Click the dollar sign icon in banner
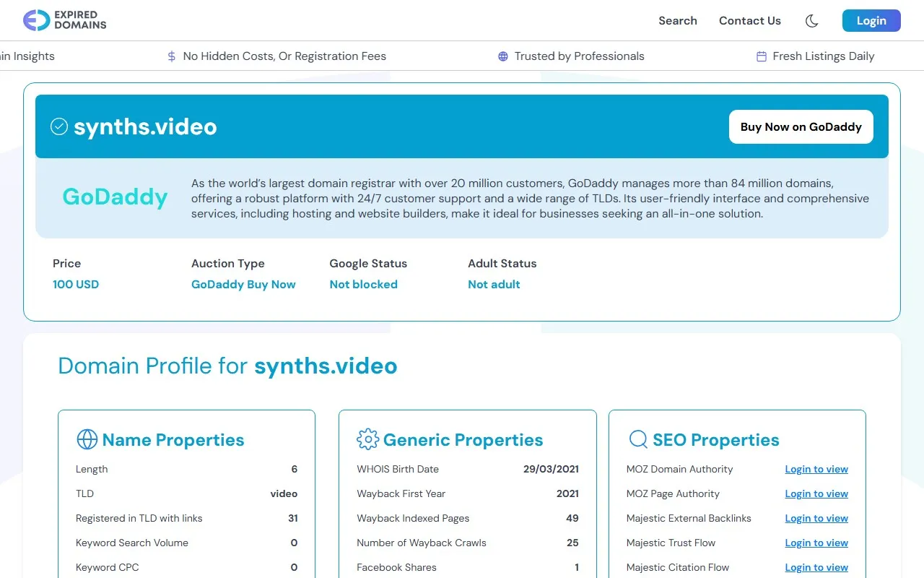The height and width of the screenshot is (578, 924). (171, 56)
